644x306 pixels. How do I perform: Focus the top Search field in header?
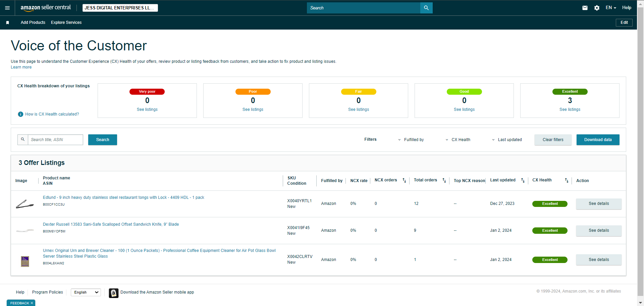[364, 8]
